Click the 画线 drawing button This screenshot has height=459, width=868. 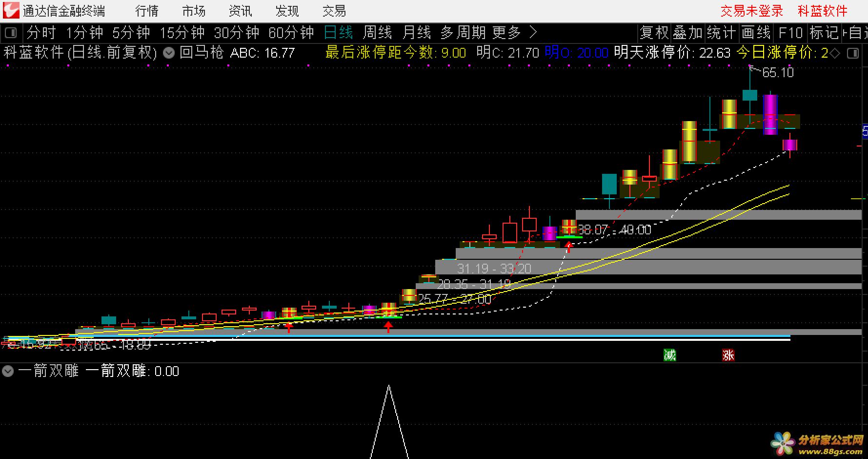tap(756, 33)
